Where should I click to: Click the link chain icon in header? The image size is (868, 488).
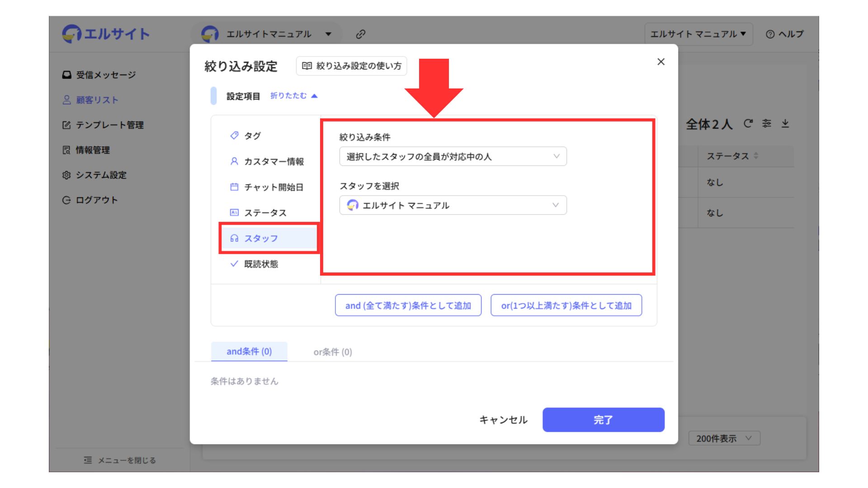click(x=360, y=34)
